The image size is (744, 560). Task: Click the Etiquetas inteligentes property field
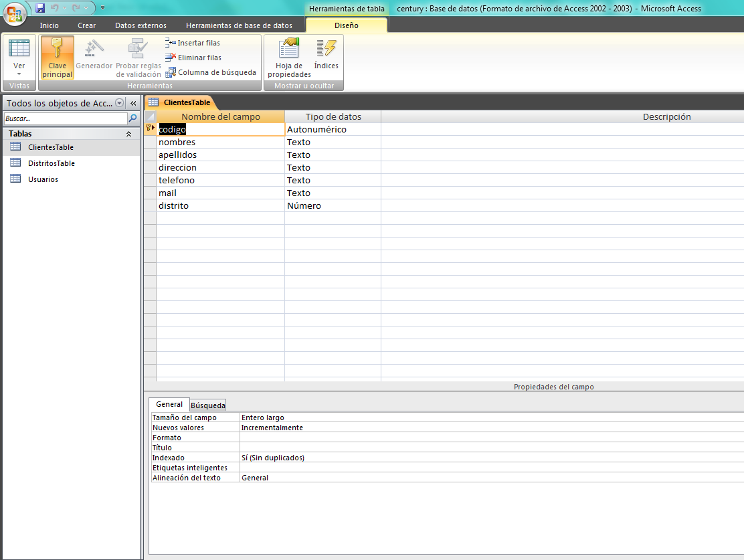[x=492, y=468]
